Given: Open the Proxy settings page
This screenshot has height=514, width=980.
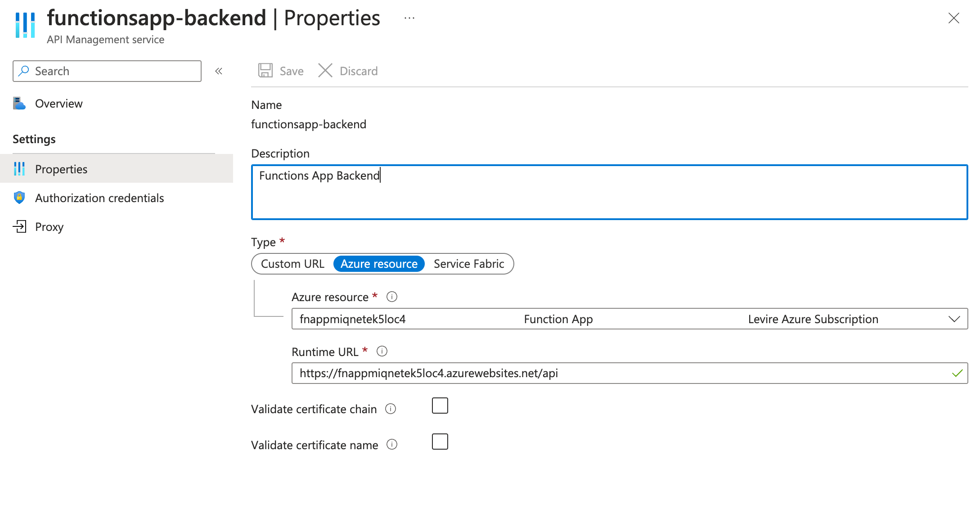Looking at the screenshot, I should [x=49, y=227].
